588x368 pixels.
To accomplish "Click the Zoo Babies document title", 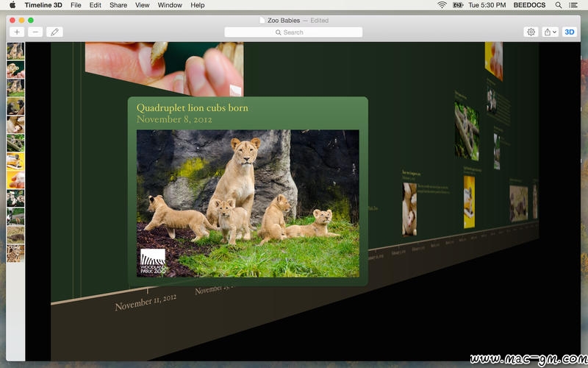I will click(x=284, y=21).
